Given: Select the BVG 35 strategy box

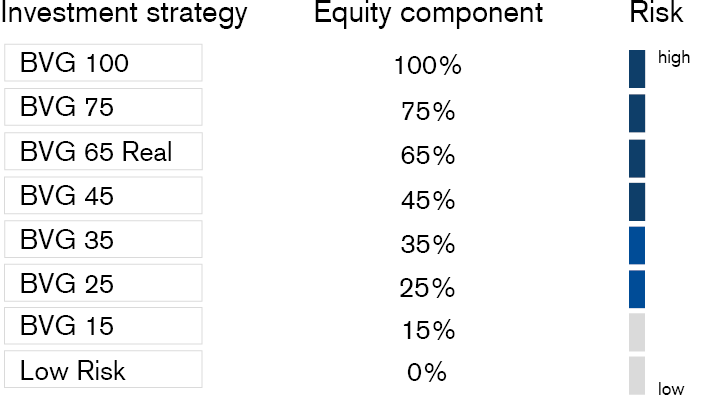Looking at the screenshot, I should (103, 239).
